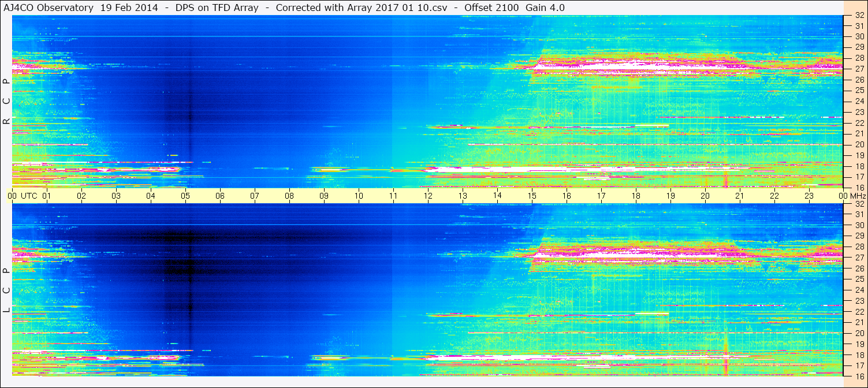Image resolution: width=868 pixels, height=388 pixels.
Task: Click the 16 MHz tick on the LCP frequency scale
Action: [x=859, y=375]
